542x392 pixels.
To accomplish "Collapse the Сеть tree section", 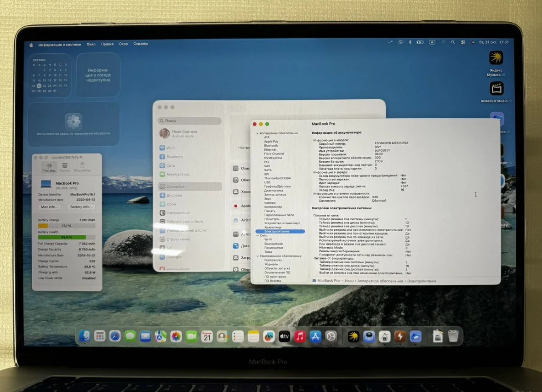I will pos(257,235).
